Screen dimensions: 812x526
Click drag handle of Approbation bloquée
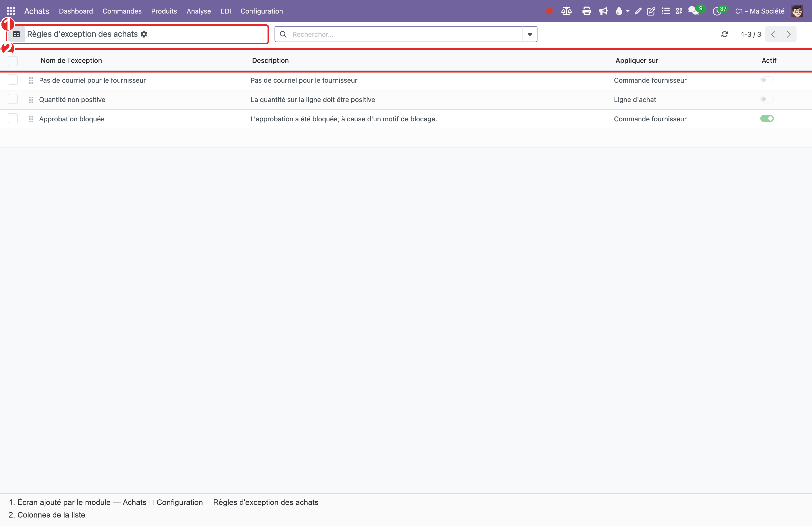click(x=31, y=119)
